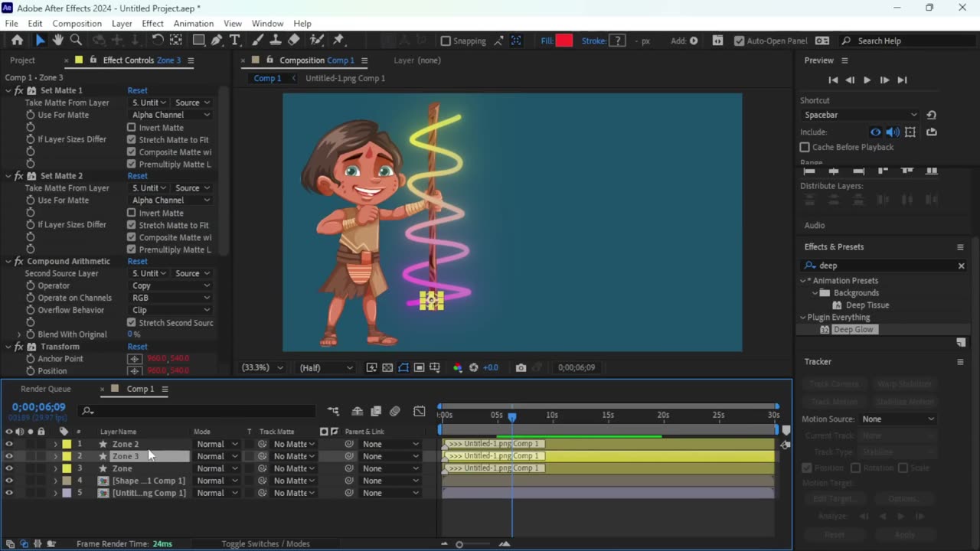Click the Motion Blur enable icon in timeline
Screen dimensions: 980x551
pos(394,412)
